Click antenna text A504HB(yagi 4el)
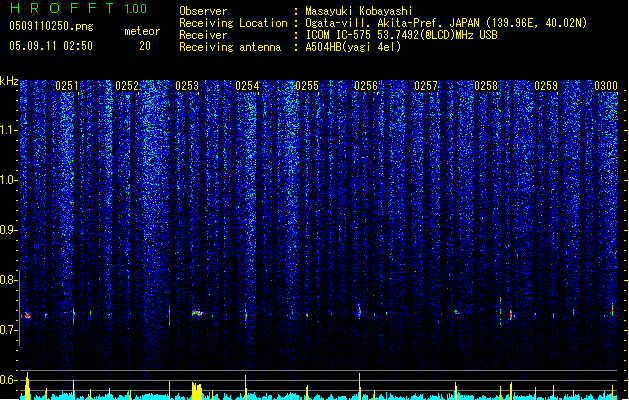This screenshot has height=400, width=629. coord(353,47)
